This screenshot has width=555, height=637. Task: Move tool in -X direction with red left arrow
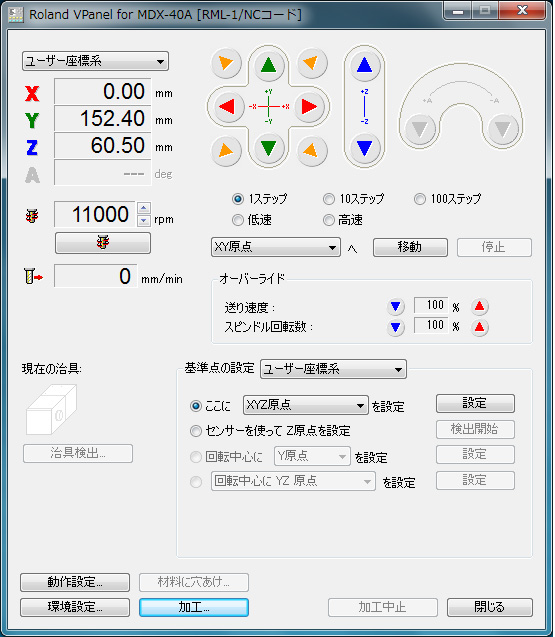[228, 106]
